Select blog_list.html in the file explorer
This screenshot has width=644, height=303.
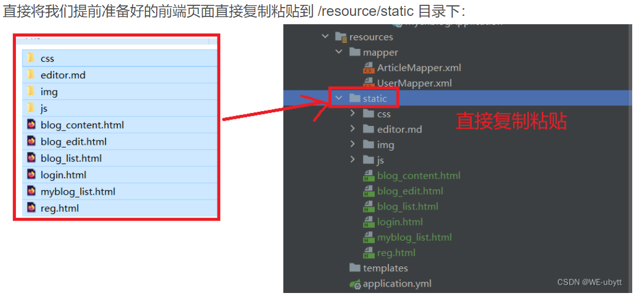click(71, 158)
